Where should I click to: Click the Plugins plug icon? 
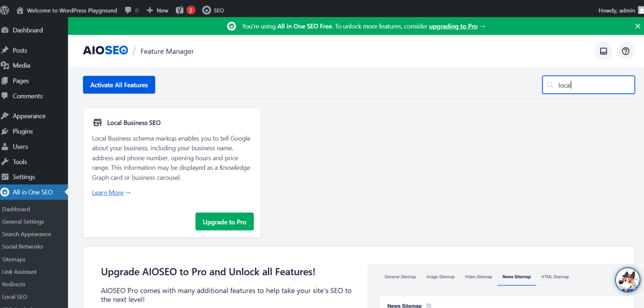point(5,131)
